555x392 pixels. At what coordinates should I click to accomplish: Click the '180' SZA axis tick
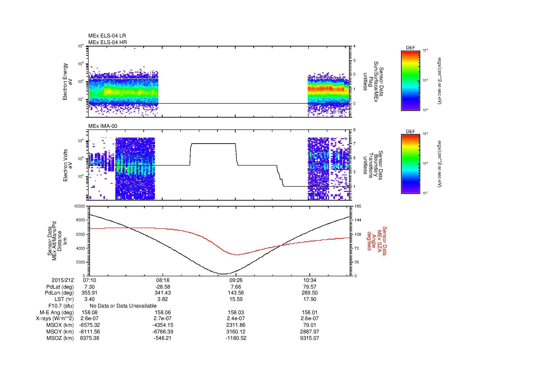click(x=358, y=206)
